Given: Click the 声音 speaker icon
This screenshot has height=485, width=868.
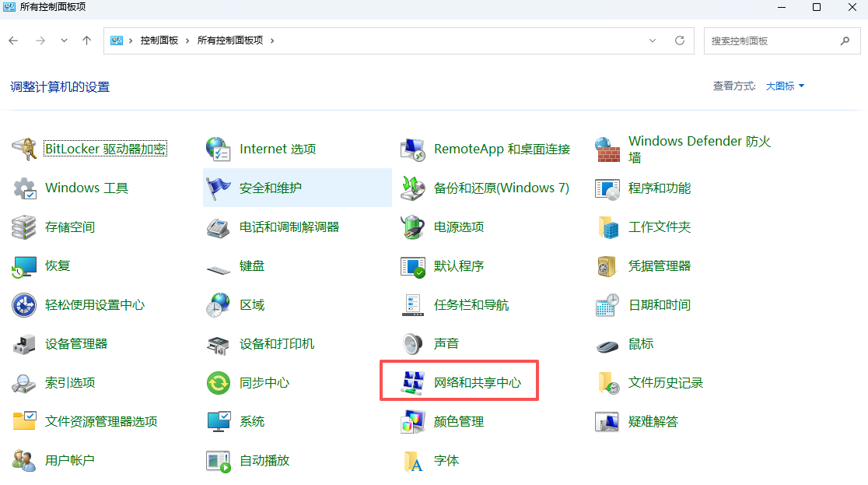Looking at the screenshot, I should (412, 343).
